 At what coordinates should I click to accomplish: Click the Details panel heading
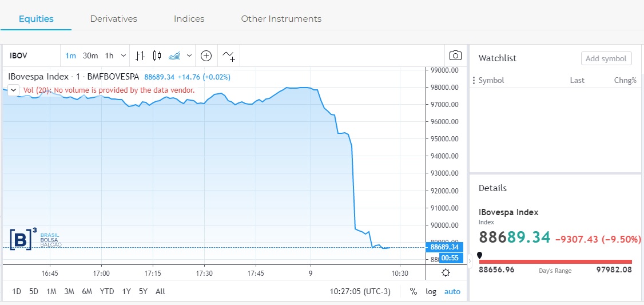(492, 188)
